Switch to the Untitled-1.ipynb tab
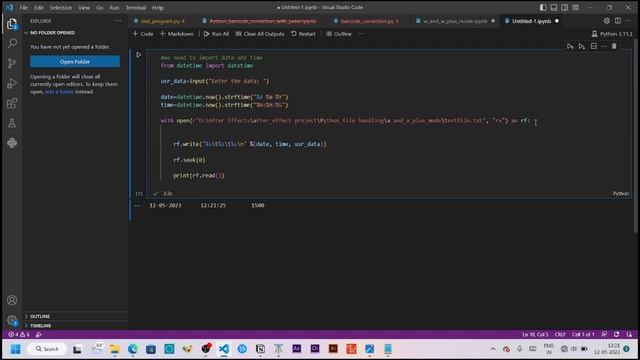Image resolution: width=640 pixels, height=360 pixels. pyautogui.click(x=531, y=21)
